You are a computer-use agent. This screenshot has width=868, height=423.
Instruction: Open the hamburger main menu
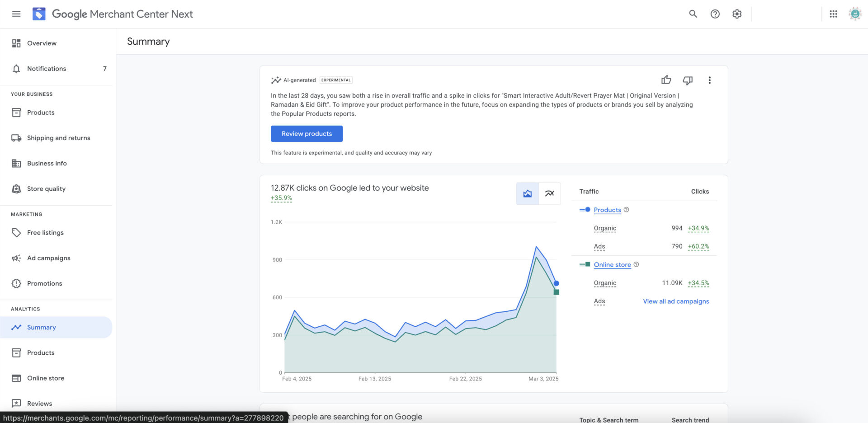point(16,14)
